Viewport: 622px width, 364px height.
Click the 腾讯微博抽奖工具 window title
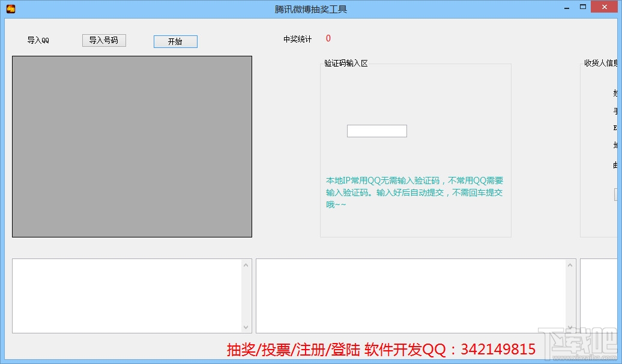tap(311, 9)
